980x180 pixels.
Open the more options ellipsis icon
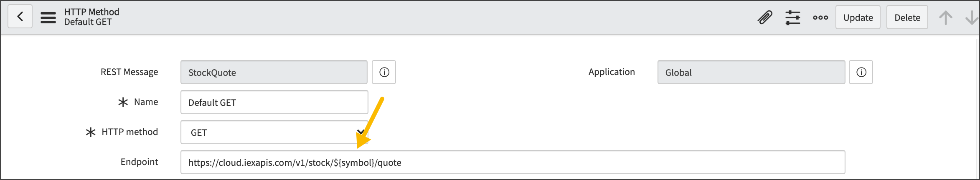820,17
